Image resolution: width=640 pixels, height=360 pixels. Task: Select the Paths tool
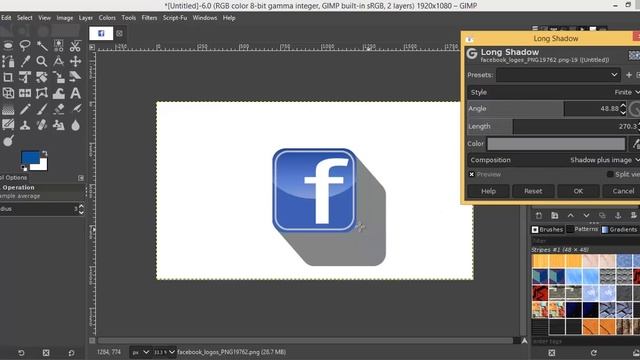(8, 61)
